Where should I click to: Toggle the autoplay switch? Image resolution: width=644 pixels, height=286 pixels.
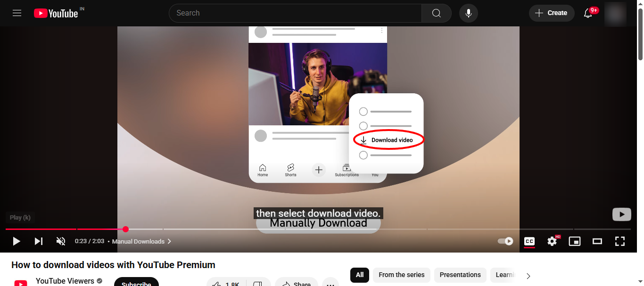coord(506,241)
